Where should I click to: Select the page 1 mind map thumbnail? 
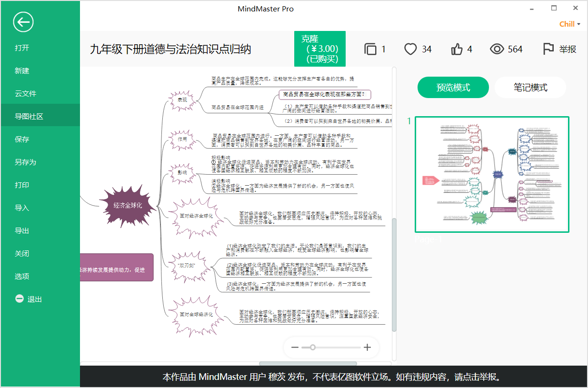tap(492, 174)
